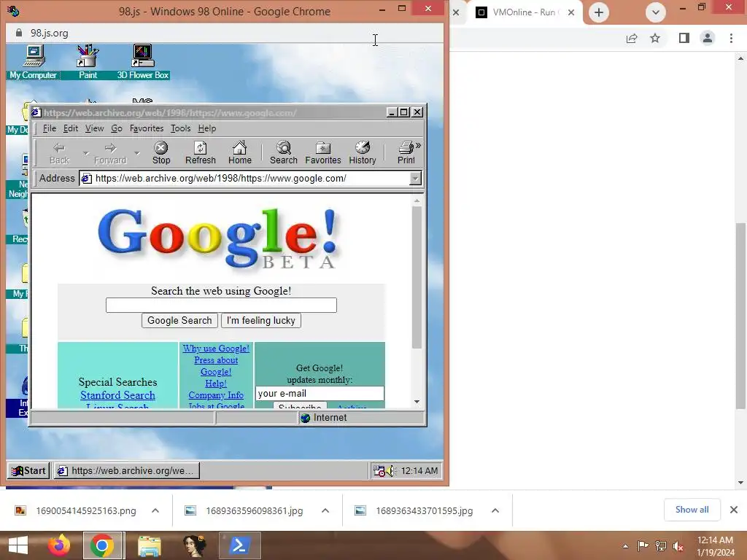
Task: Click I'm feeling lucky button
Action: pyautogui.click(x=261, y=321)
